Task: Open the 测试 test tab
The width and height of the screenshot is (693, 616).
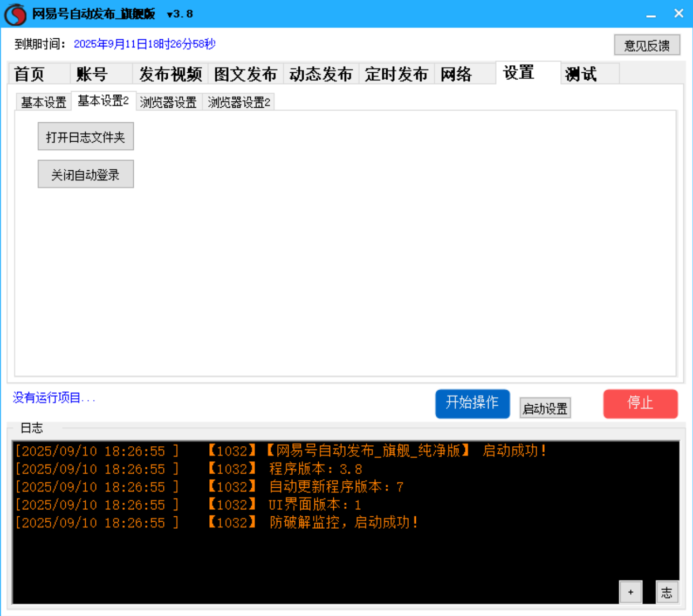Action: pos(580,74)
